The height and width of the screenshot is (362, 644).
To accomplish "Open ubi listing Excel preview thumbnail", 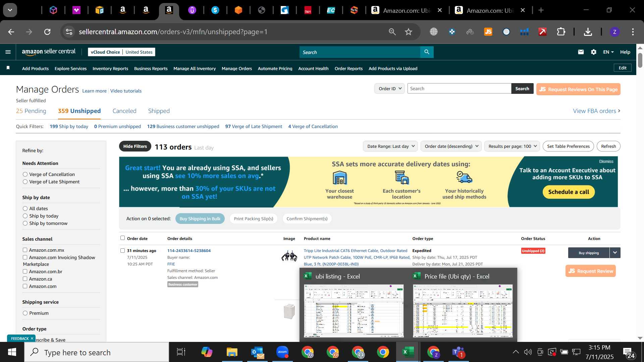I will pos(354,311).
